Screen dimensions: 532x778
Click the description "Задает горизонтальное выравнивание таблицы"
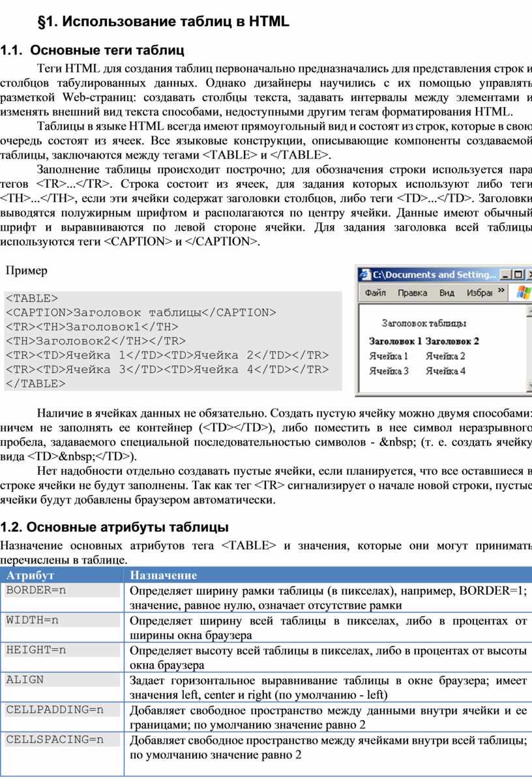click(328, 687)
